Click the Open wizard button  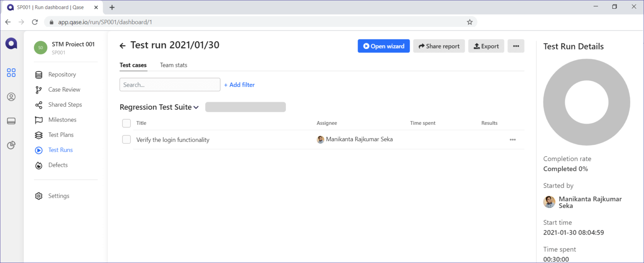coord(383,46)
